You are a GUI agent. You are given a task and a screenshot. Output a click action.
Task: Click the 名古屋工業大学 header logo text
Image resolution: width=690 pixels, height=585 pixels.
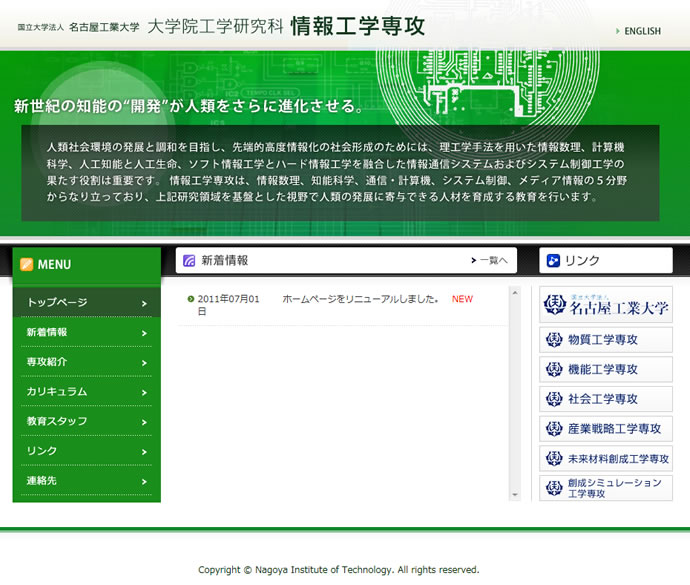104,27
